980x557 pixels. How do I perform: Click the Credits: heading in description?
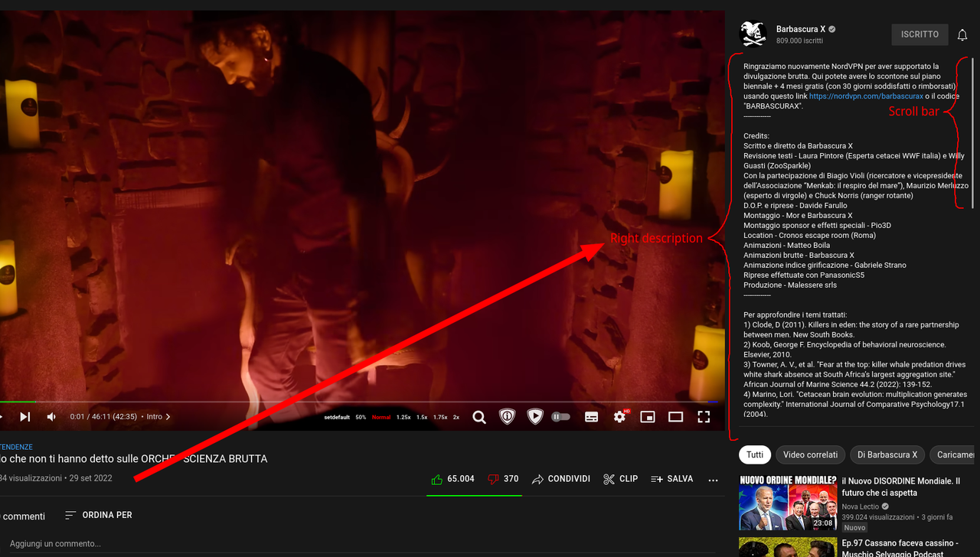pos(756,136)
